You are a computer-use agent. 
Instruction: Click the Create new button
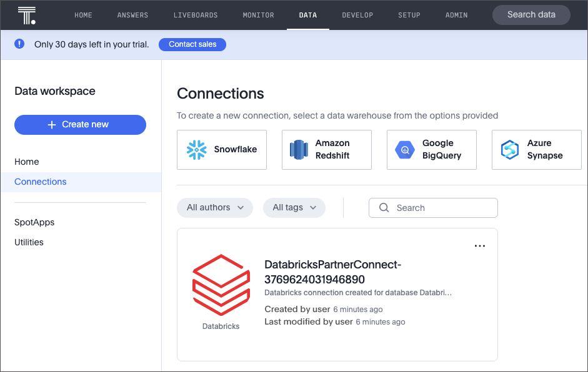tap(80, 125)
